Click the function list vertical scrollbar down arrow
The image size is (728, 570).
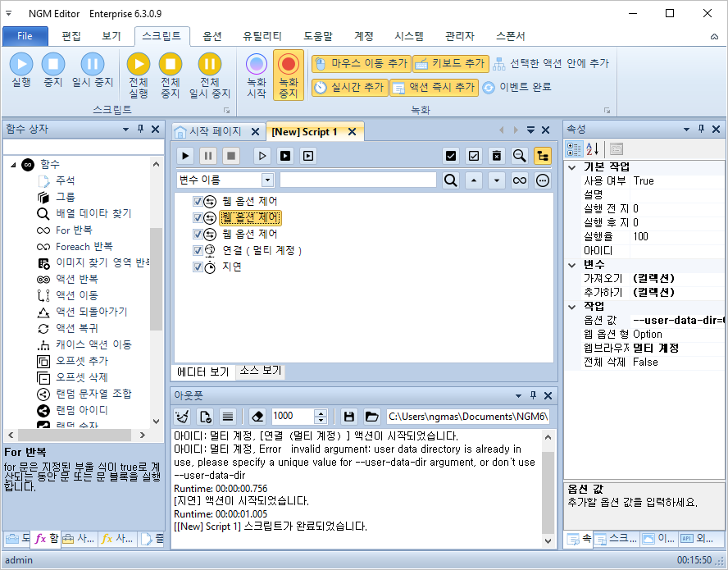[x=156, y=422]
